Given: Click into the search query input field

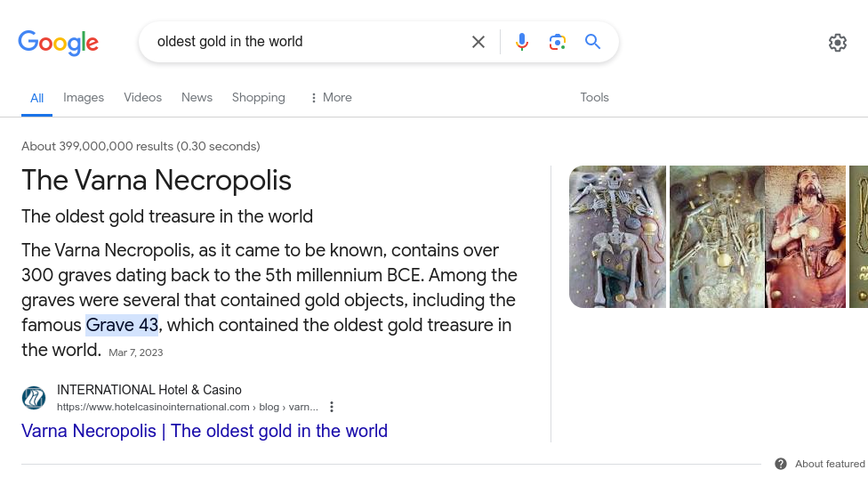Looking at the screenshot, I should [x=307, y=42].
